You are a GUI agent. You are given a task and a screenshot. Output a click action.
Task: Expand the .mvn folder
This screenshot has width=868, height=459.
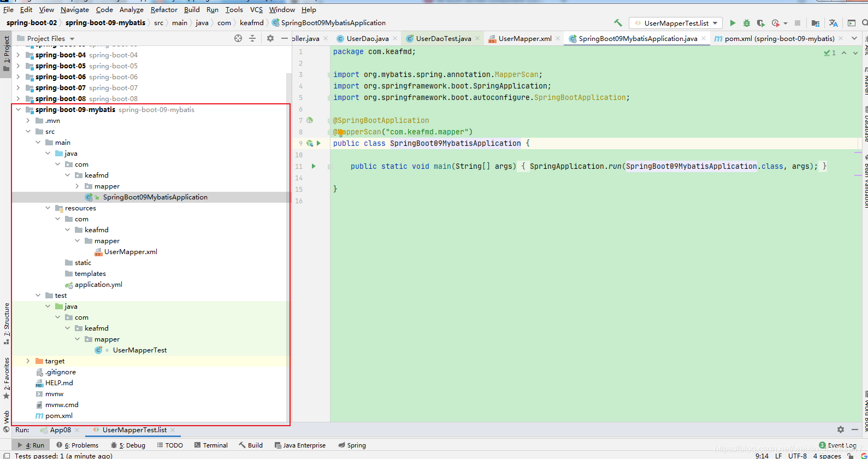28,120
